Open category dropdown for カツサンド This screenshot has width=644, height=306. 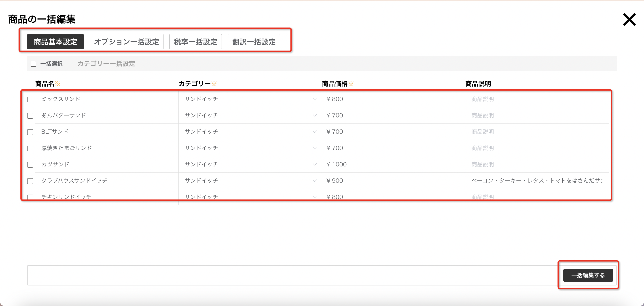pyautogui.click(x=250, y=164)
